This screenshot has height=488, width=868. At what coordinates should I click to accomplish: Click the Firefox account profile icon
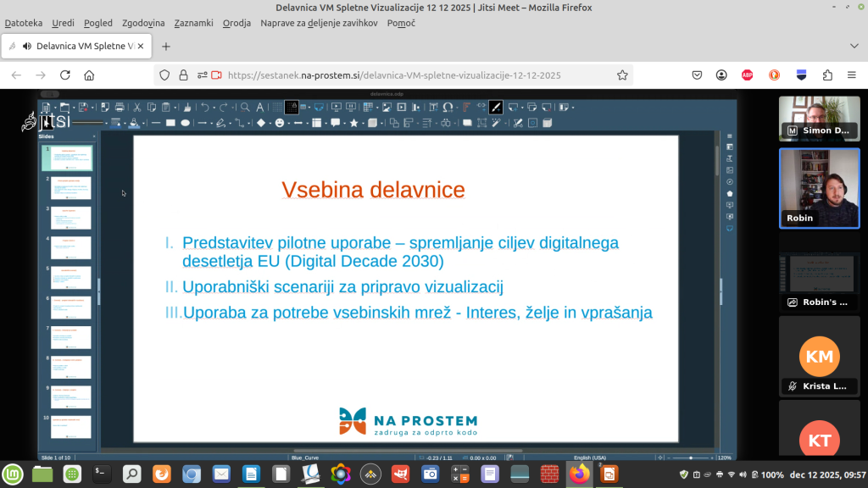[x=722, y=75]
